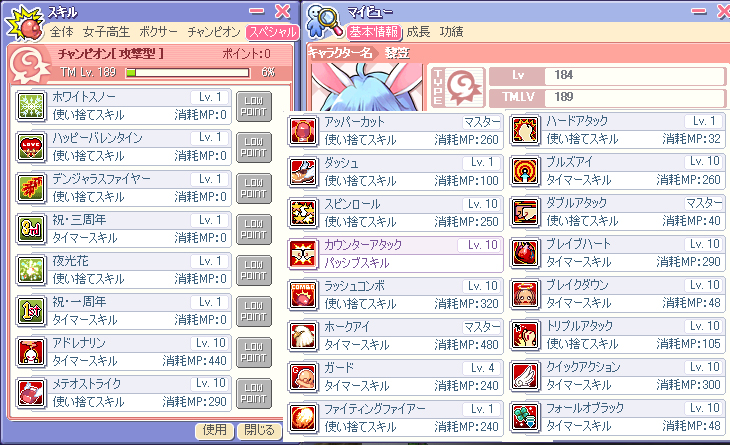The width and height of the screenshot is (730, 445).
Task: Select the ホークアイ eagle skill icon
Action: [x=303, y=336]
